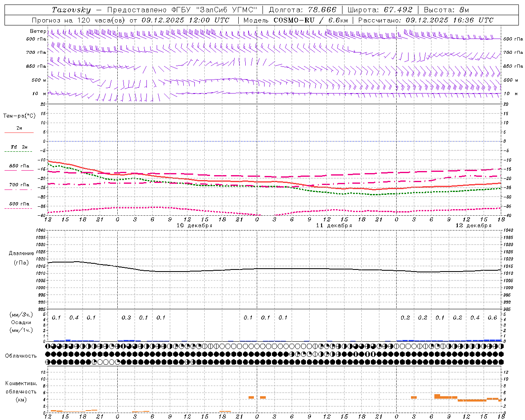Click the "10 декабря" date label

194,226
